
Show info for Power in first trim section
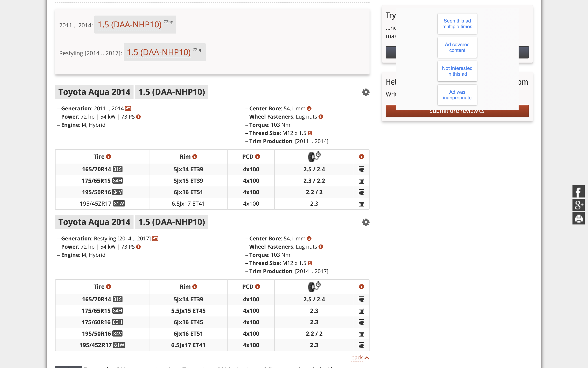point(138,117)
